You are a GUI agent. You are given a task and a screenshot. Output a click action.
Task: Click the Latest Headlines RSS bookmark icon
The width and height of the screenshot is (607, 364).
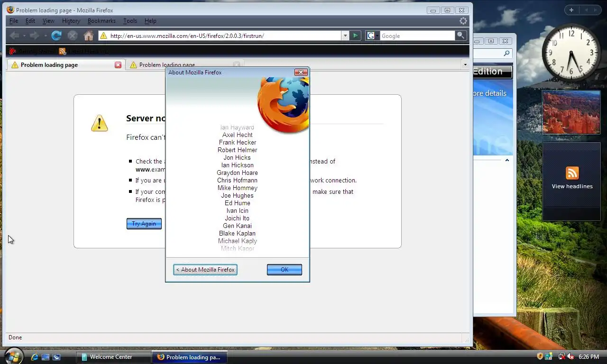[63, 51]
